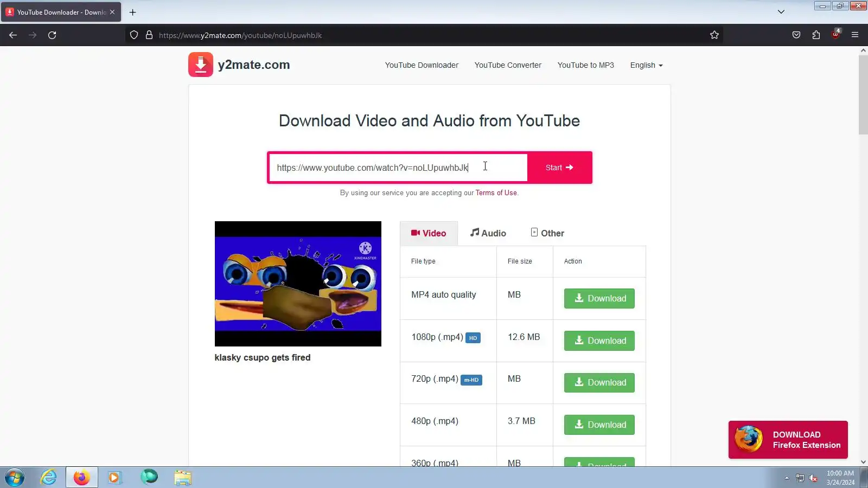Image resolution: width=868 pixels, height=488 pixels.
Task: Click the browser address bar URL
Action: (x=240, y=35)
